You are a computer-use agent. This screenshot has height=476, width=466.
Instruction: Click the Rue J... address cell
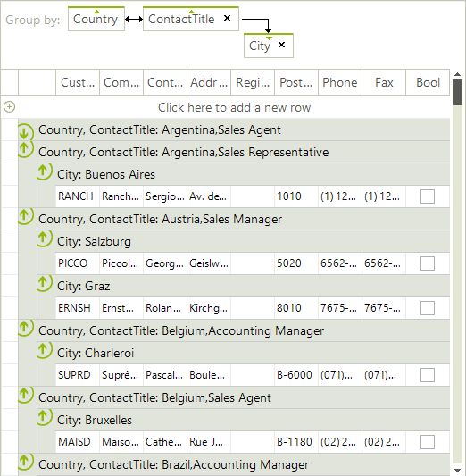[209, 442]
